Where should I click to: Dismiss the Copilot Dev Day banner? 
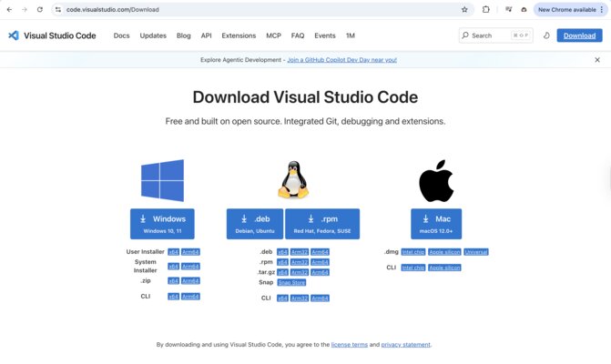597,60
